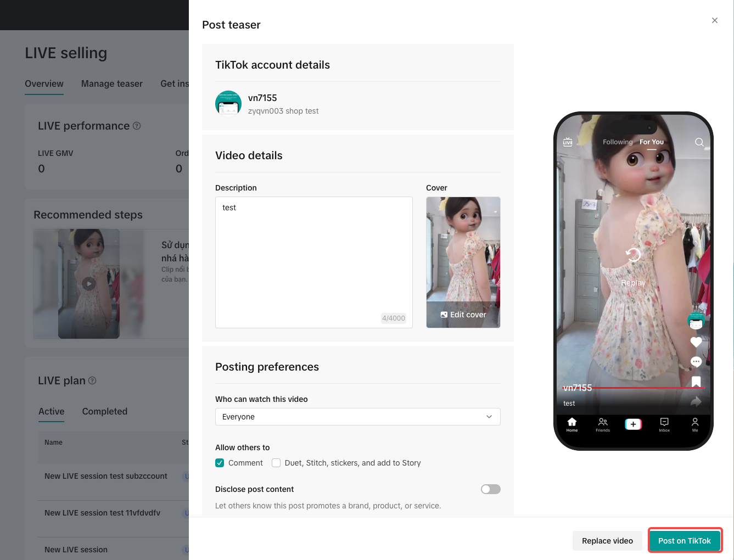Open the Manage teaser tab
734x560 pixels.
112,83
